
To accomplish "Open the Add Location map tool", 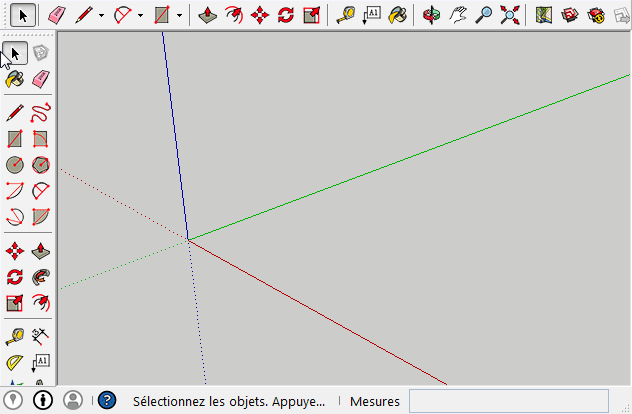I will (x=544, y=15).
